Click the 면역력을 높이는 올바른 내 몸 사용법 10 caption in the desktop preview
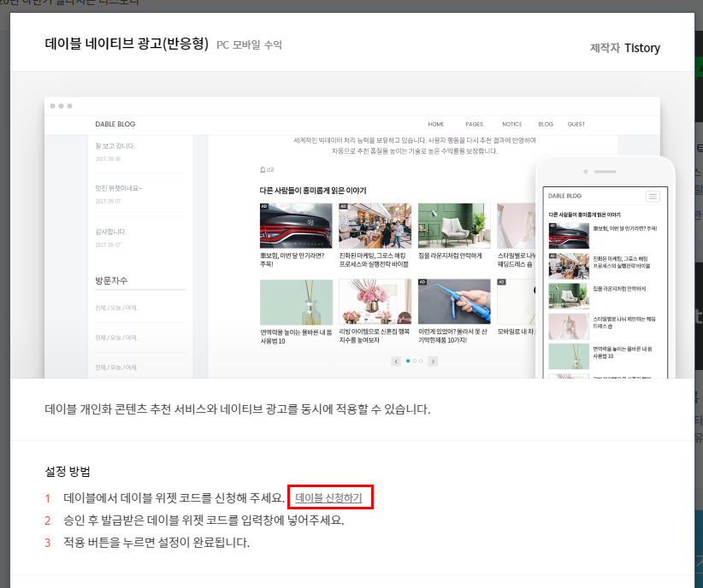 pyautogui.click(x=296, y=336)
